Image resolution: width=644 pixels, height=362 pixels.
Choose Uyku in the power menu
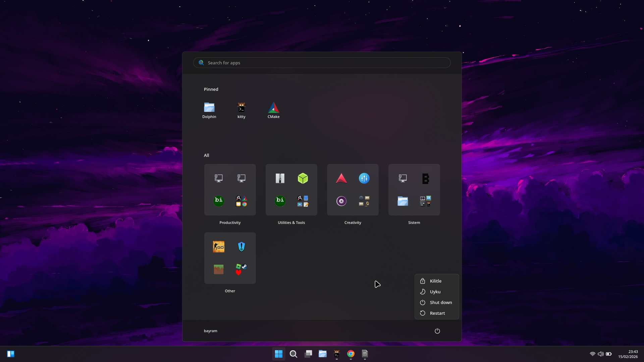435,292
